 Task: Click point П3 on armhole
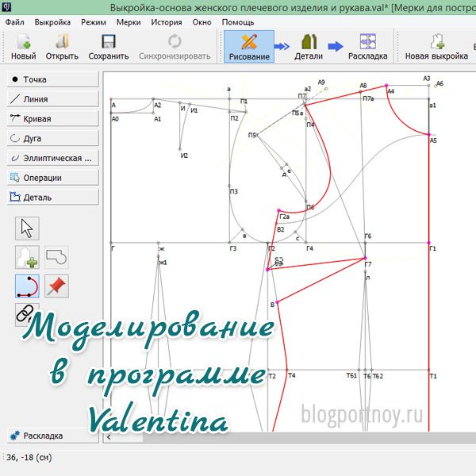click(x=229, y=186)
